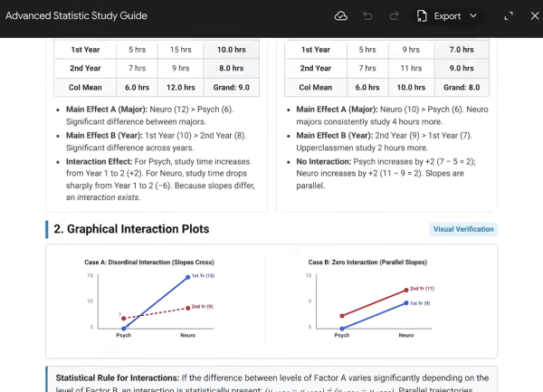Click the Export button
Screen dimensions: 543x392
click(x=447, y=16)
